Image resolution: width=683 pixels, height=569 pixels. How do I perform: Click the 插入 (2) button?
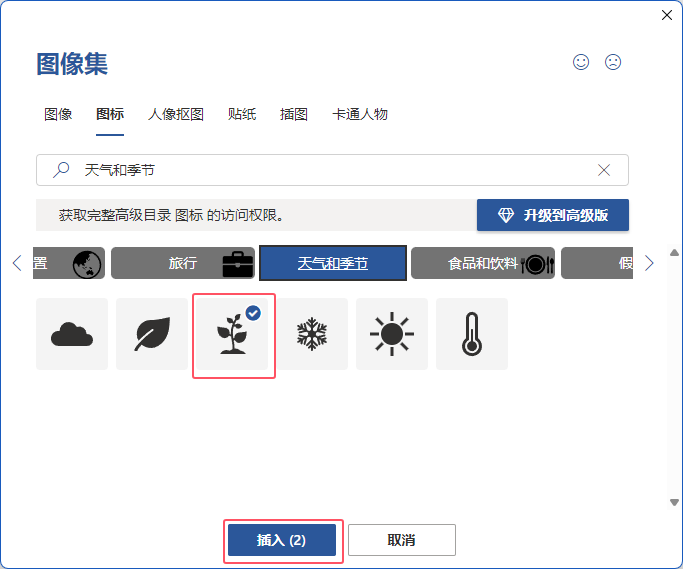pyautogui.click(x=282, y=540)
